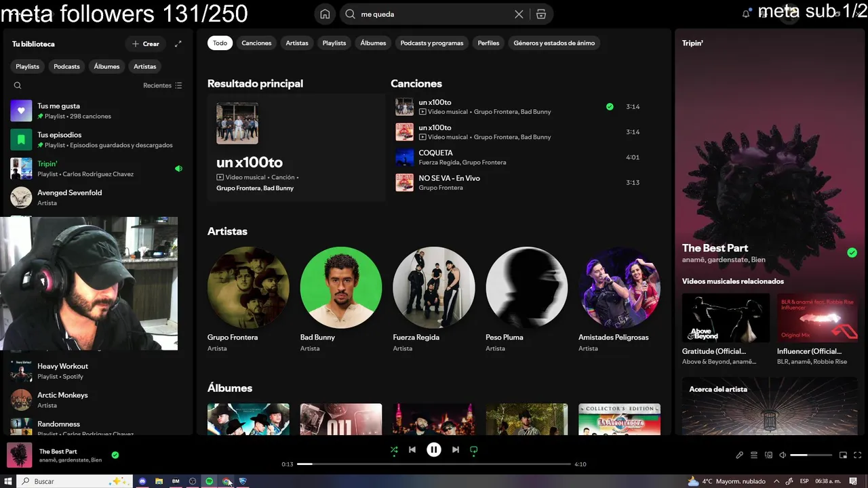
Task: Select Canciones search filter
Action: 256,43
